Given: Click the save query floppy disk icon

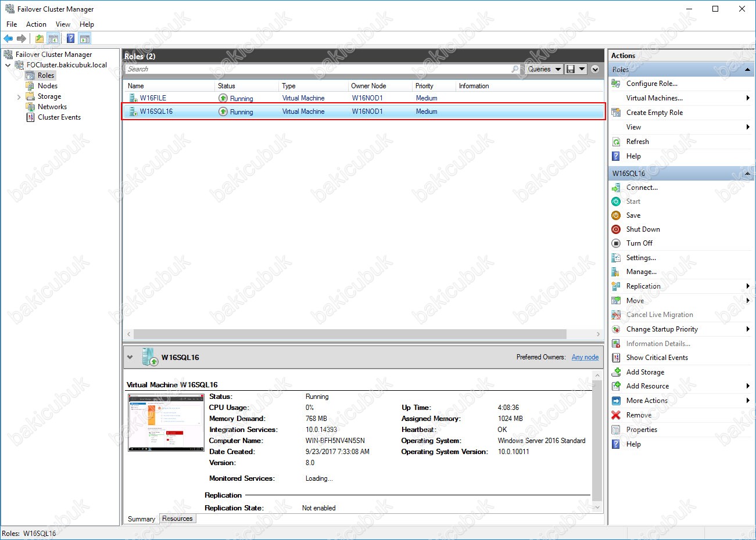Looking at the screenshot, I should point(571,69).
